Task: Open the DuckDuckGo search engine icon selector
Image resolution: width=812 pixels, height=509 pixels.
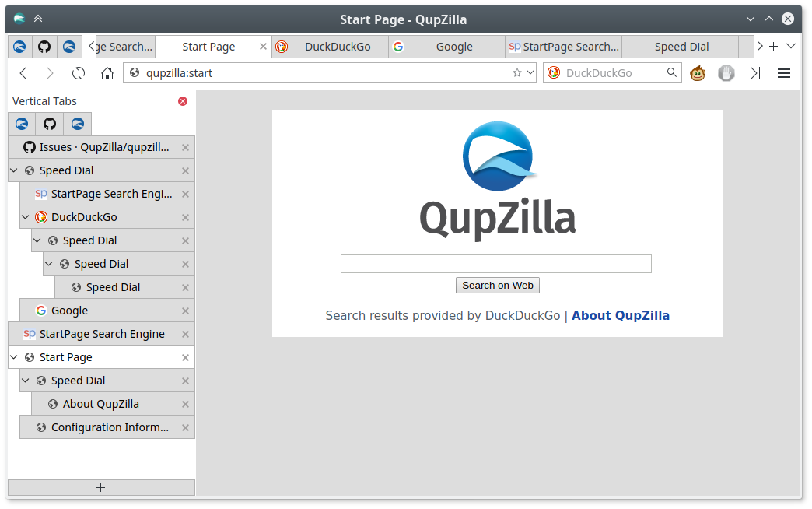Action: click(554, 73)
